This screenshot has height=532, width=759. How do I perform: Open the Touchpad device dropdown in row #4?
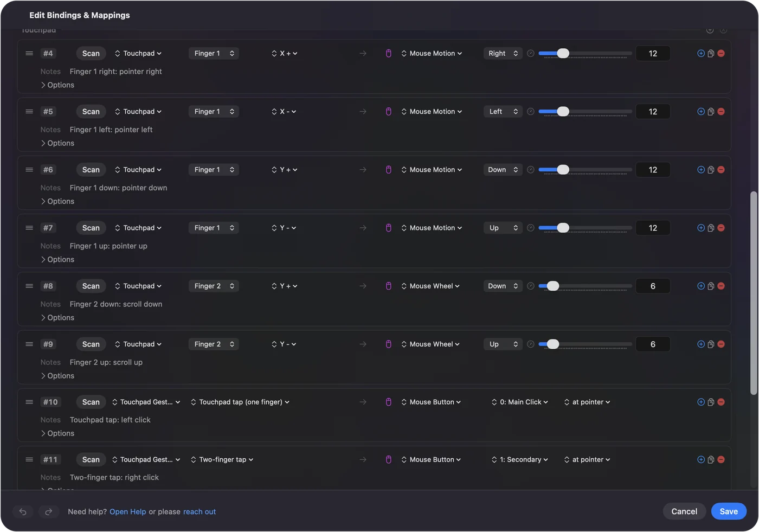pos(138,53)
